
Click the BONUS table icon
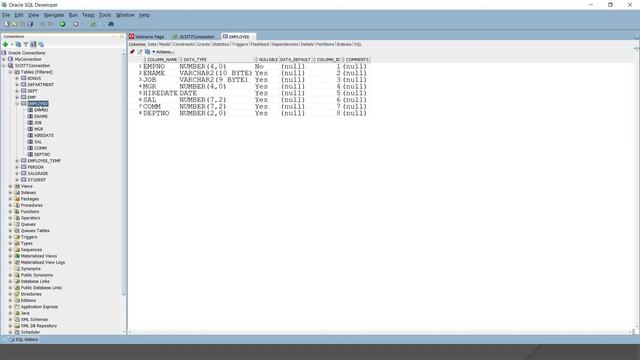[x=24, y=78]
